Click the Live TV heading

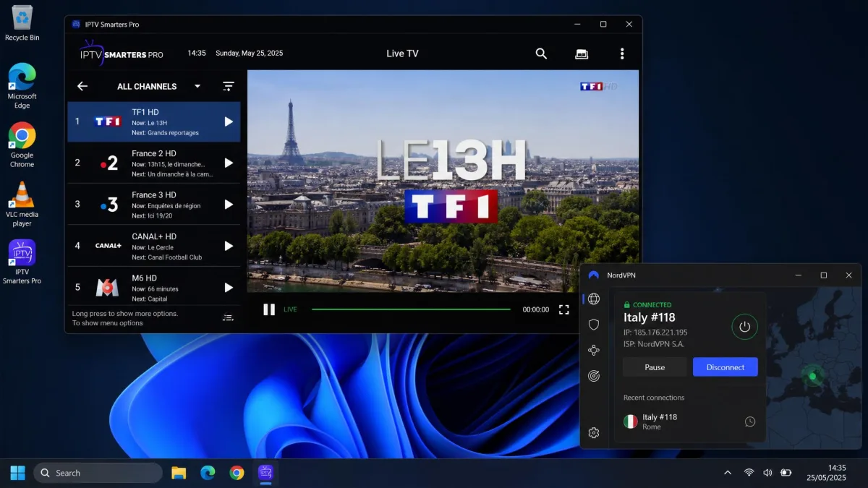click(x=402, y=53)
